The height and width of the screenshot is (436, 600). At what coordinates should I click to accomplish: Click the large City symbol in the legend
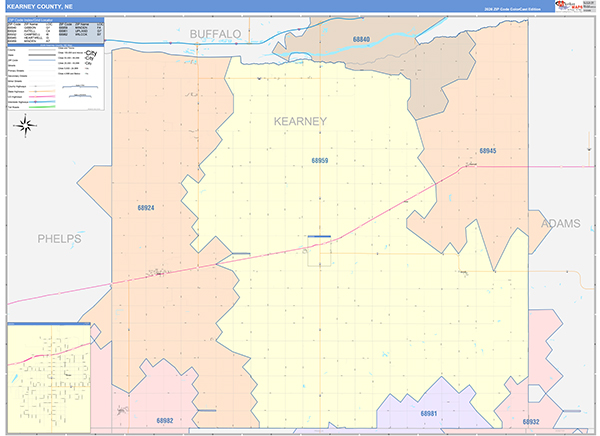91,53
